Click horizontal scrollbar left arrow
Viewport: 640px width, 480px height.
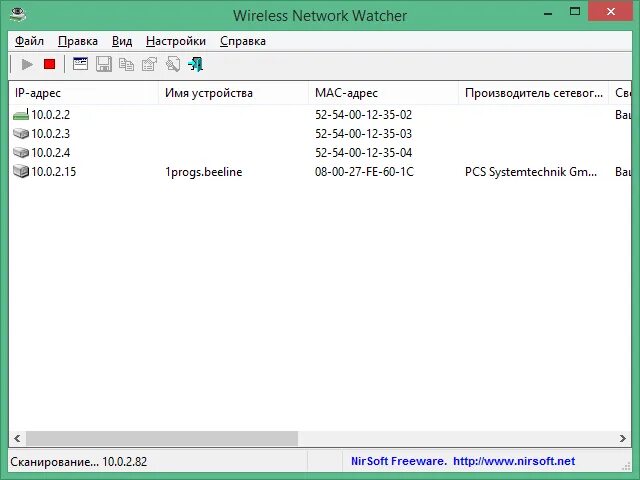17,439
